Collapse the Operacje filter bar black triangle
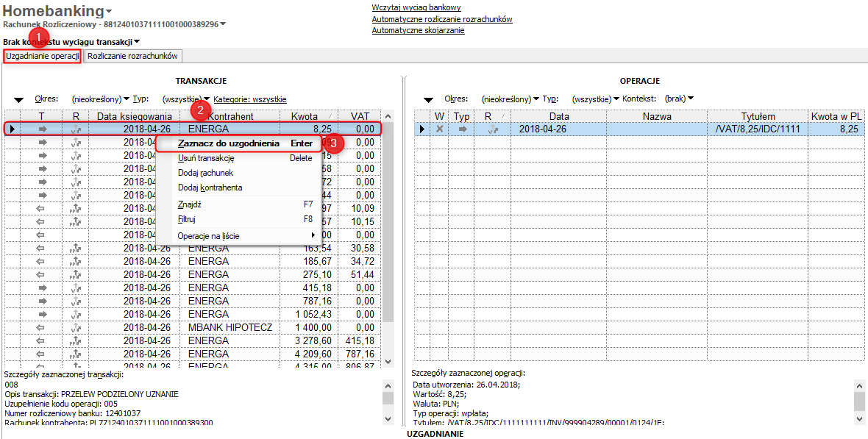The width and height of the screenshot is (868, 439). pyautogui.click(x=428, y=100)
